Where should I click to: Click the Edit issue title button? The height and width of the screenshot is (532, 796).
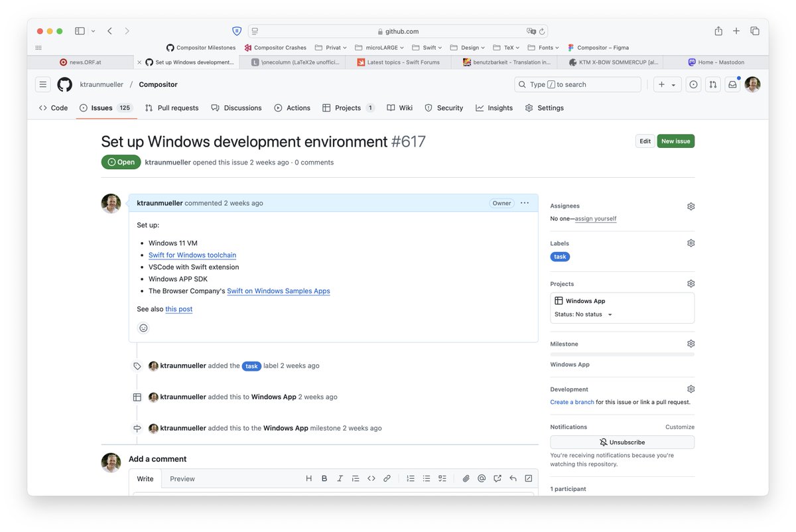click(x=645, y=141)
